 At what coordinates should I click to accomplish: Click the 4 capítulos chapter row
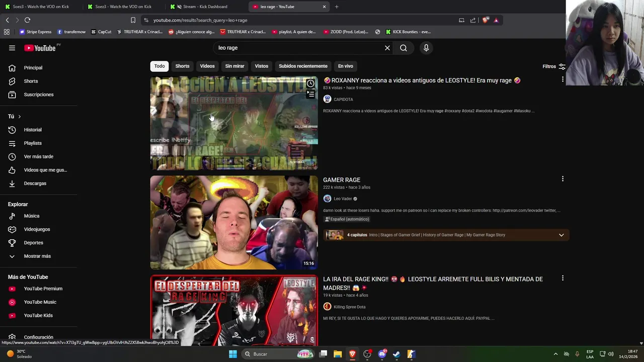point(446,235)
